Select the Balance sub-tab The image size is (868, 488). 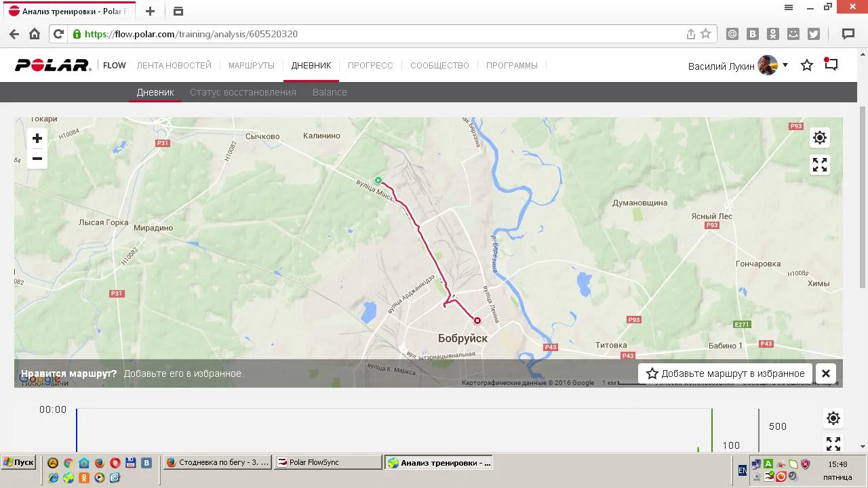[x=330, y=92]
